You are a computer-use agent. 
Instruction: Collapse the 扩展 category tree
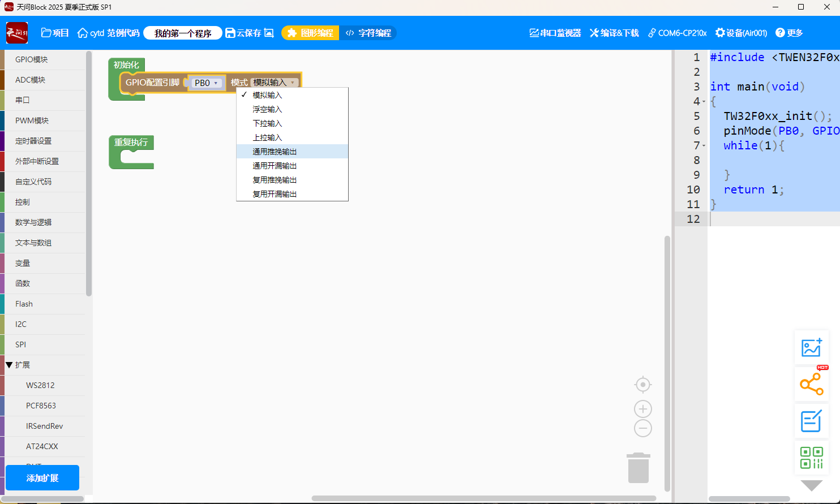(x=9, y=365)
